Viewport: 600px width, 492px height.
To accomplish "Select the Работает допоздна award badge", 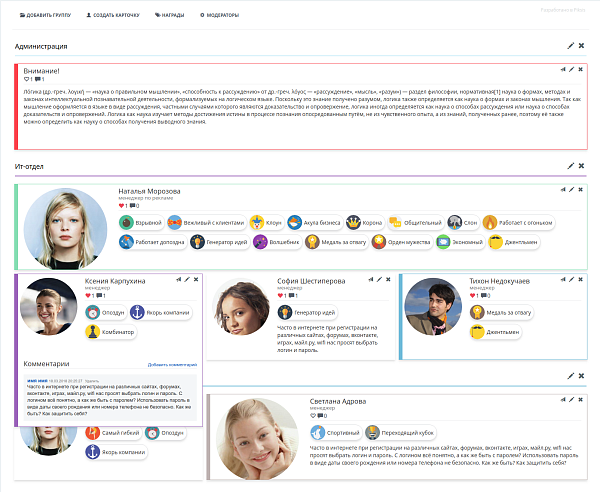I will click(152, 242).
